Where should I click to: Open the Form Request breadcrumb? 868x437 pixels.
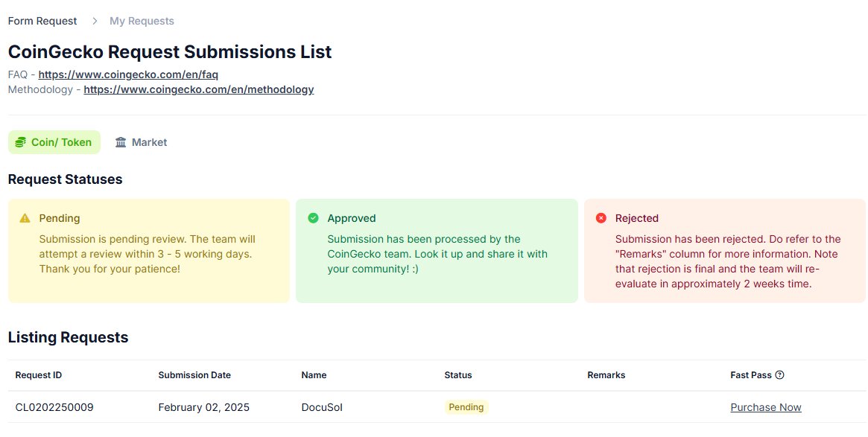click(x=42, y=21)
